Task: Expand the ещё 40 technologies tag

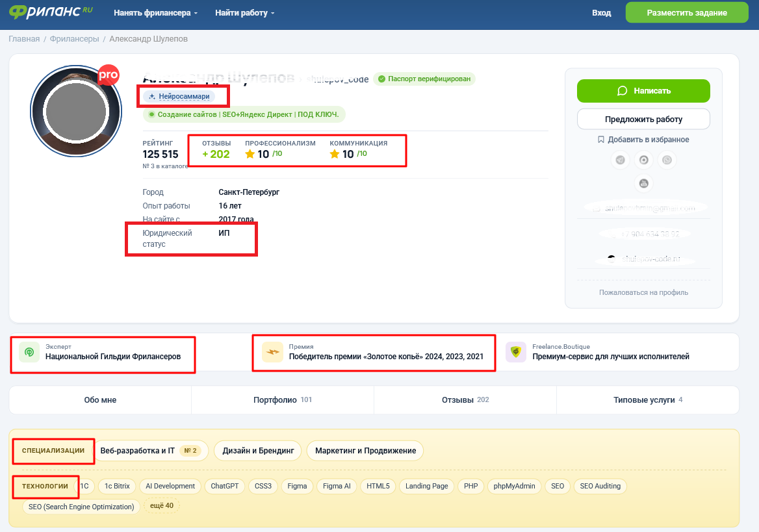Action: coord(162,505)
